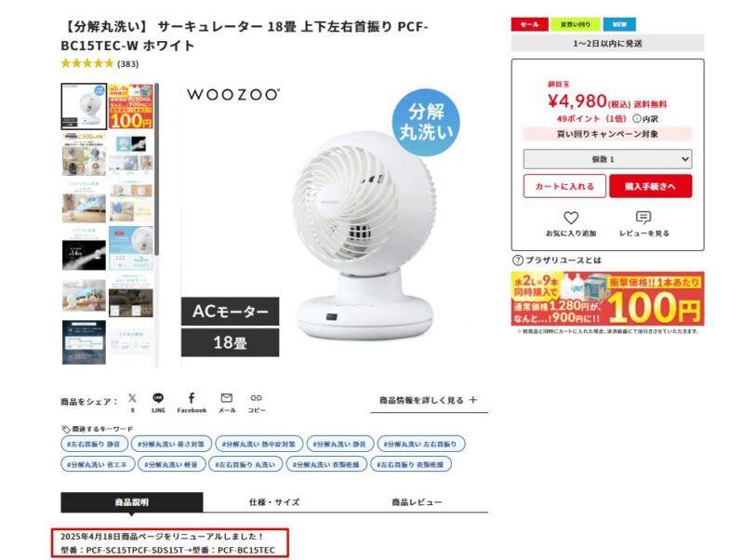Share product on Facebook icon
Image resolution: width=744 pixels, height=560 pixels.
192,398
